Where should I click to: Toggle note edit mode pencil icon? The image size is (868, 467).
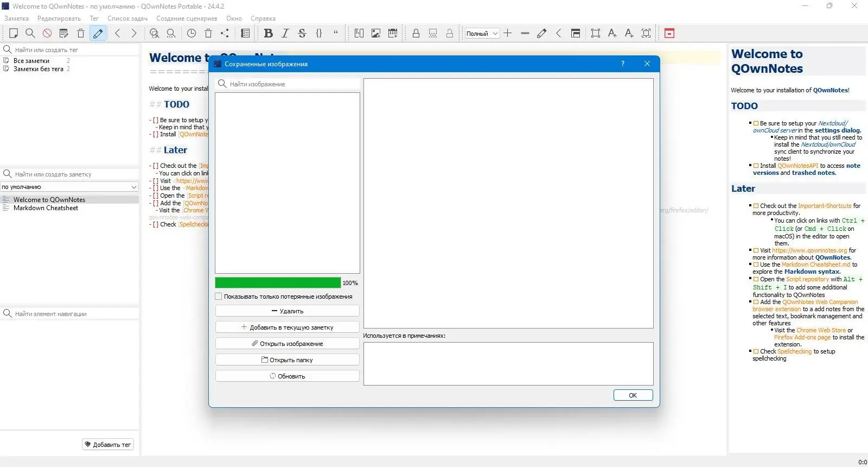(98, 33)
